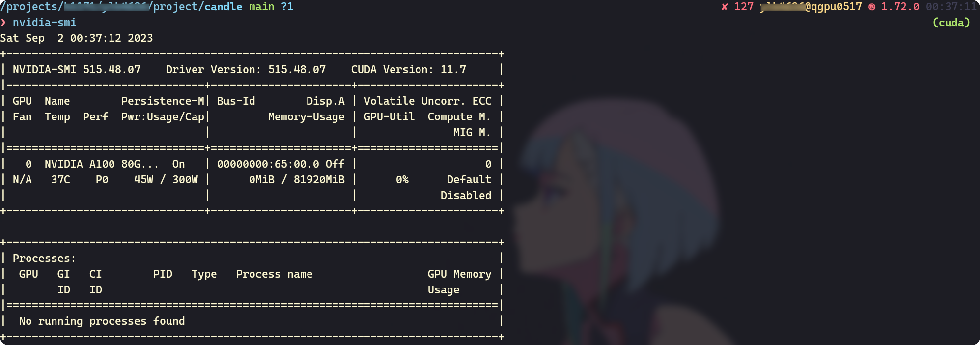980x345 pixels.
Task: Click the candle directory name in path
Action: pos(223,7)
